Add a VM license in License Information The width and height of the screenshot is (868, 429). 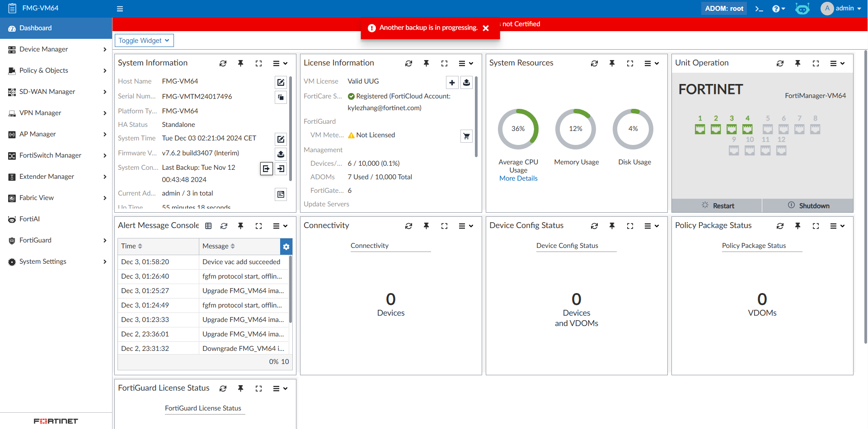click(x=452, y=82)
